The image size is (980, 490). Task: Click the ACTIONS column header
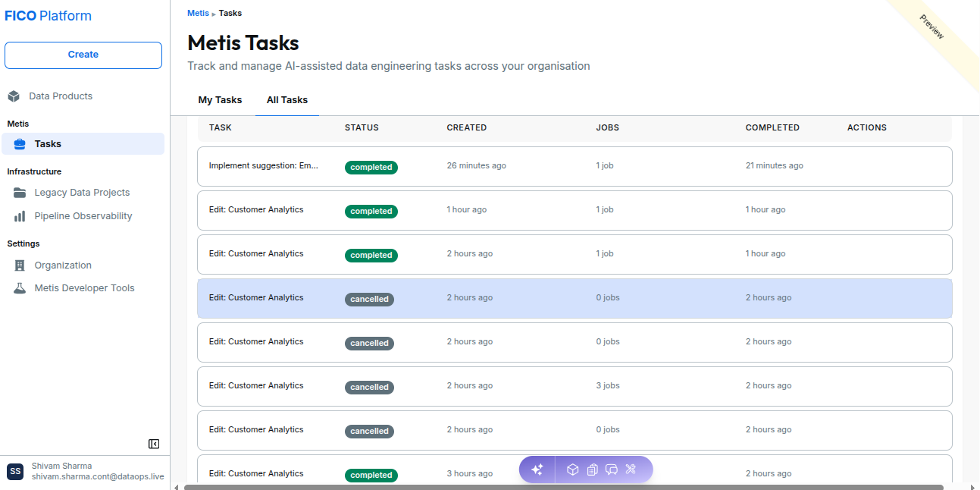coord(867,127)
